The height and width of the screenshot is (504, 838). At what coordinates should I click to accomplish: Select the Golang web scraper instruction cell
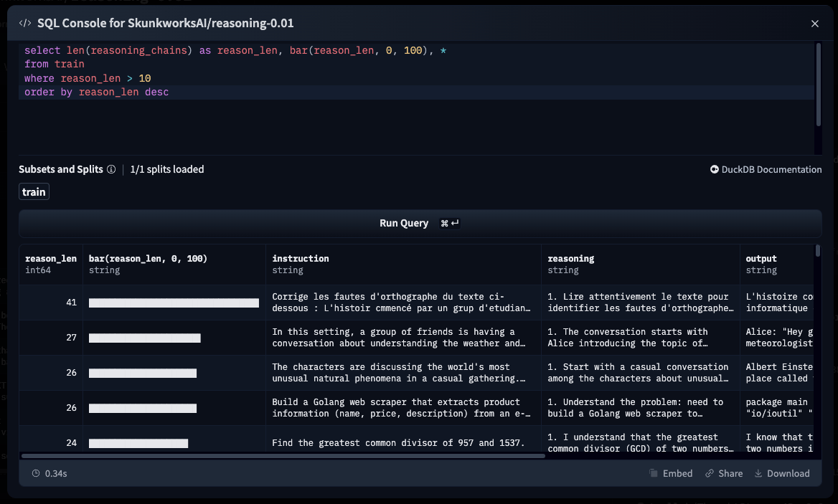[x=402, y=408]
